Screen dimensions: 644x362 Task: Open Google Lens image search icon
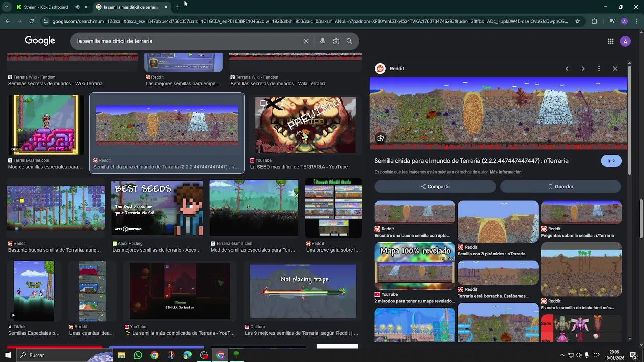point(336,41)
